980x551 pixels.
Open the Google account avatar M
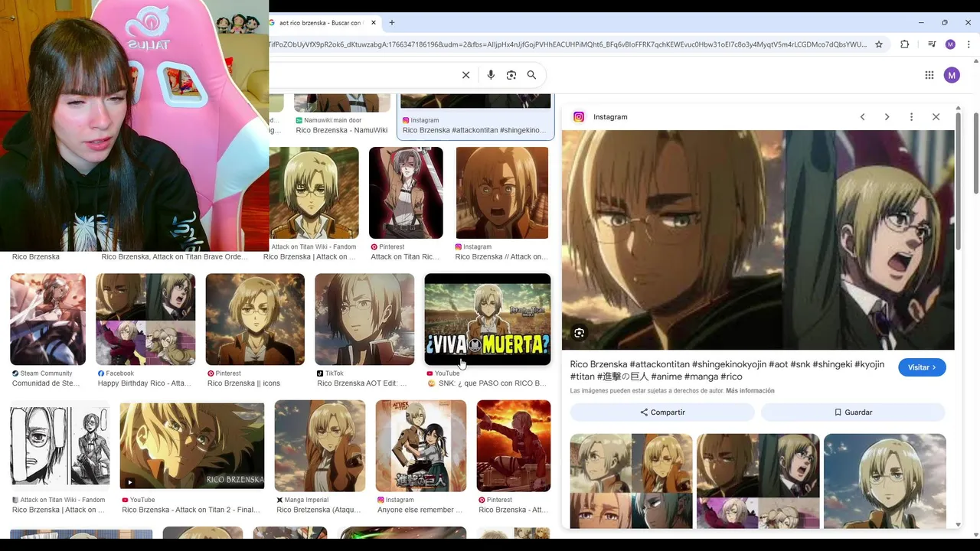click(952, 75)
